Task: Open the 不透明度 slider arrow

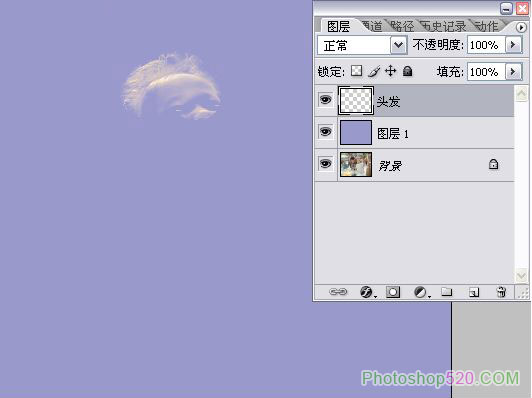Action: pyautogui.click(x=513, y=44)
